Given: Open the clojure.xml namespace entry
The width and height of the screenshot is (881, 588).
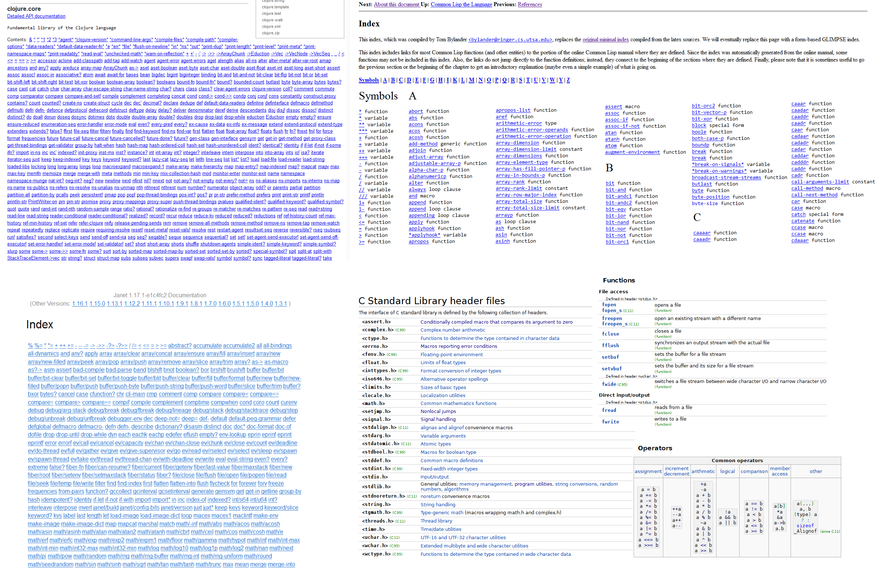Looking at the screenshot, I should (271, 27).
